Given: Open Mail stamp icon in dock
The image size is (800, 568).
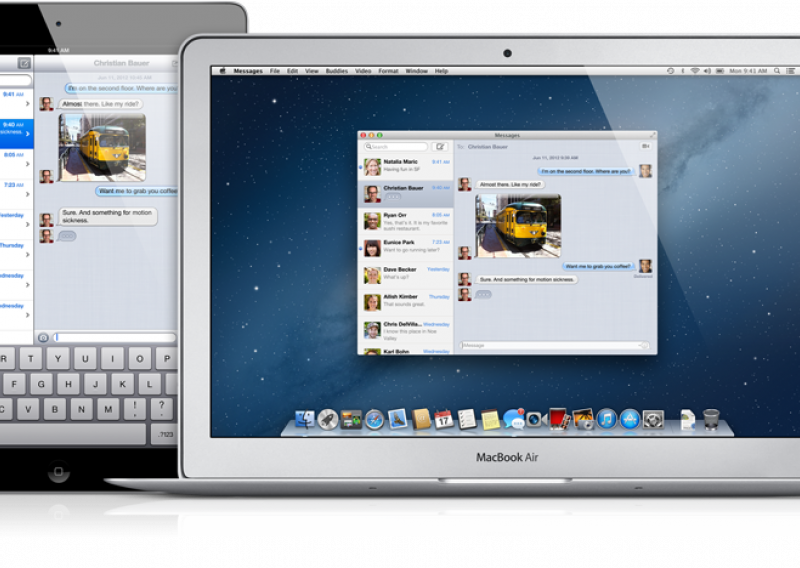Looking at the screenshot, I should click(397, 419).
